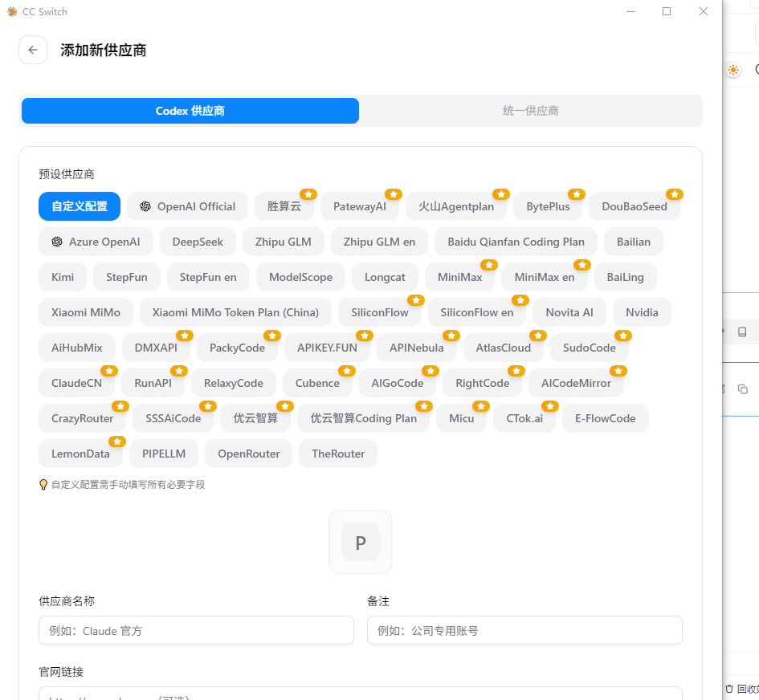Choose the OpenAI Official preset
This screenshot has height=700, width=759.
(187, 206)
